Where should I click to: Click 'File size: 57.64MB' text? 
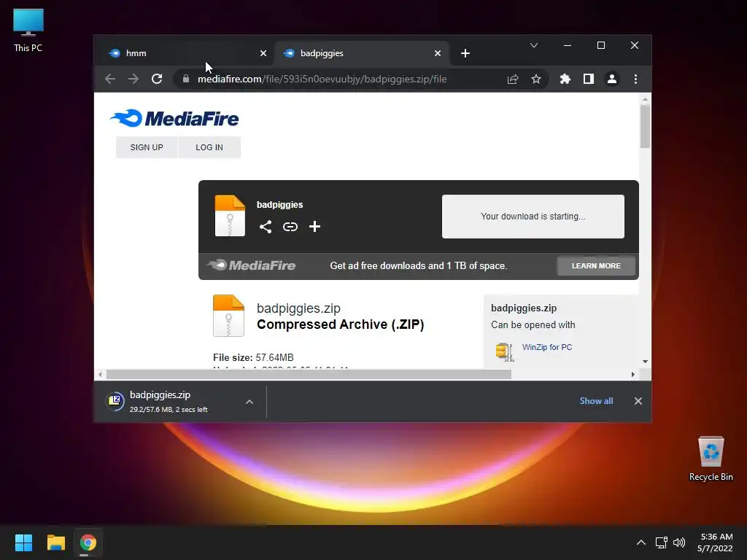253,357
